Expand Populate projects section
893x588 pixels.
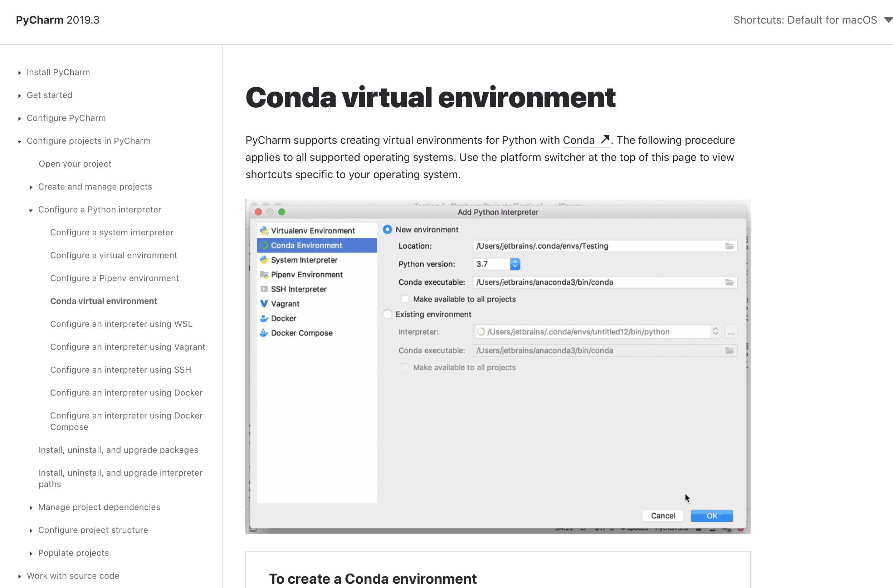coord(31,553)
